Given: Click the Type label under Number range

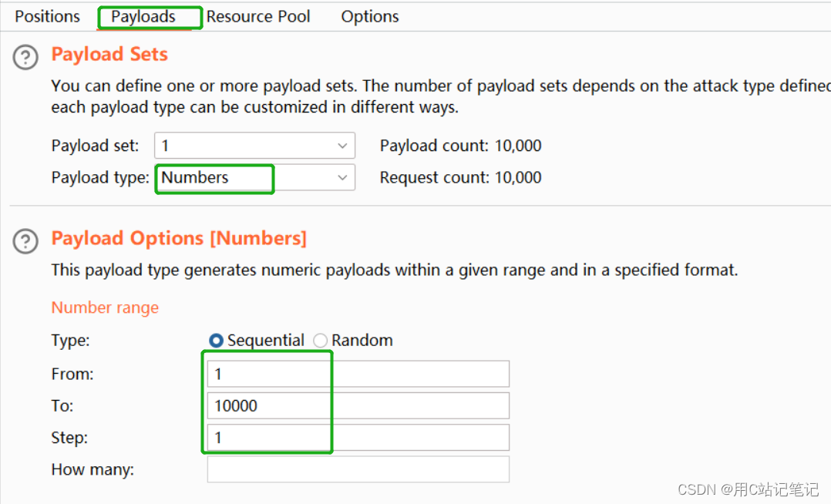Looking at the screenshot, I should coord(70,341).
